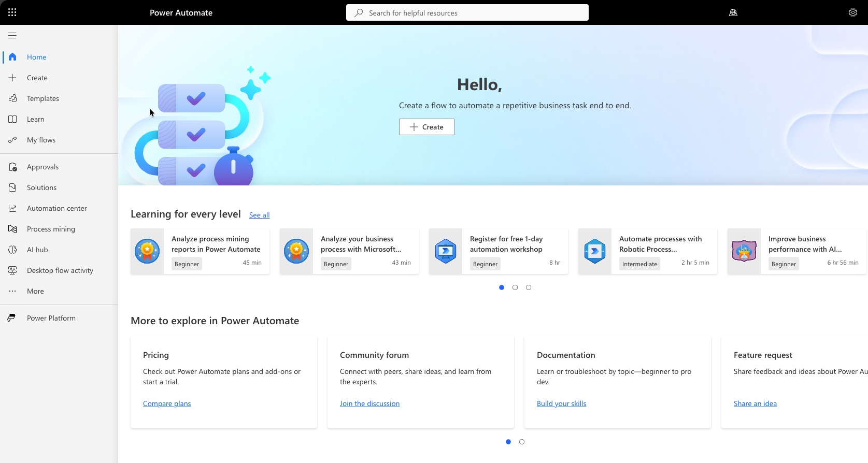Click the Home house icon
Screen dimensions: 868x463
pyautogui.click(x=12, y=57)
